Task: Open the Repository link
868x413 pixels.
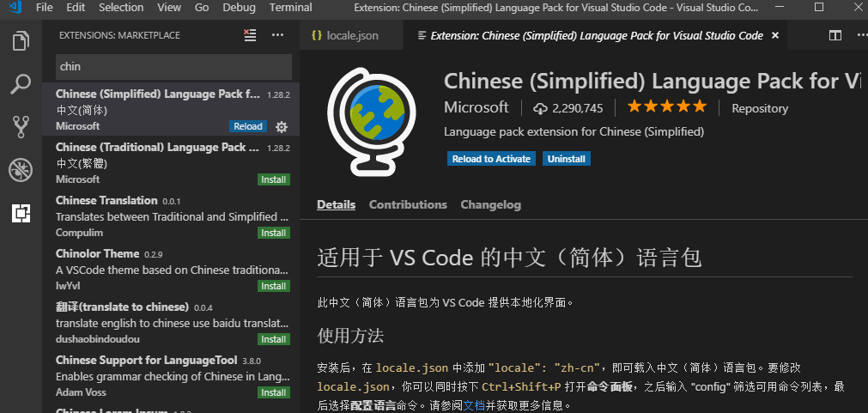Action: pos(760,108)
